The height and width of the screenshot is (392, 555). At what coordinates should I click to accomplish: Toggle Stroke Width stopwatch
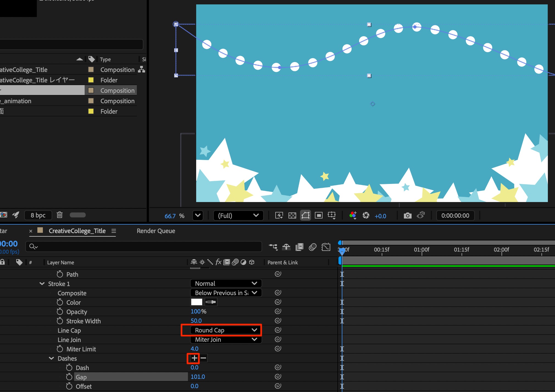pos(60,321)
